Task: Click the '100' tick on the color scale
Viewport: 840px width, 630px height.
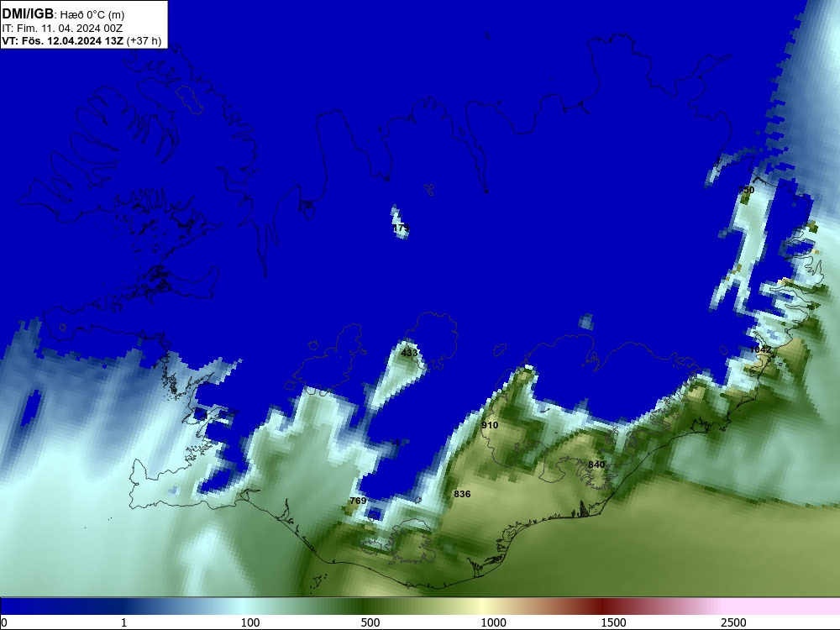Action: [250, 622]
